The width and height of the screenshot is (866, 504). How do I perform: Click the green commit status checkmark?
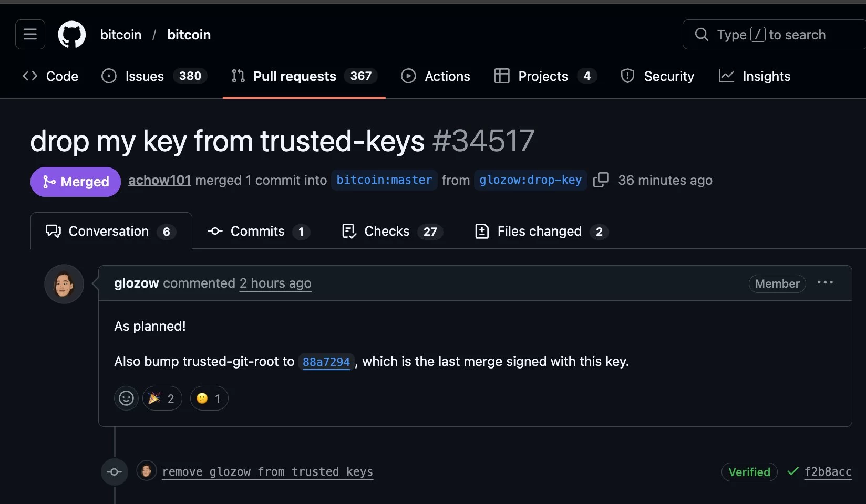[x=792, y=471]
